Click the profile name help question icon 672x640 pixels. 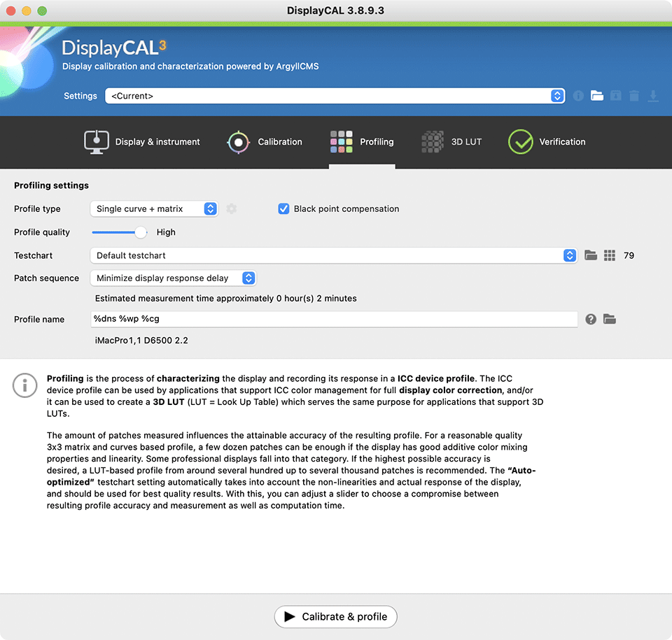(x=591, y=319)
